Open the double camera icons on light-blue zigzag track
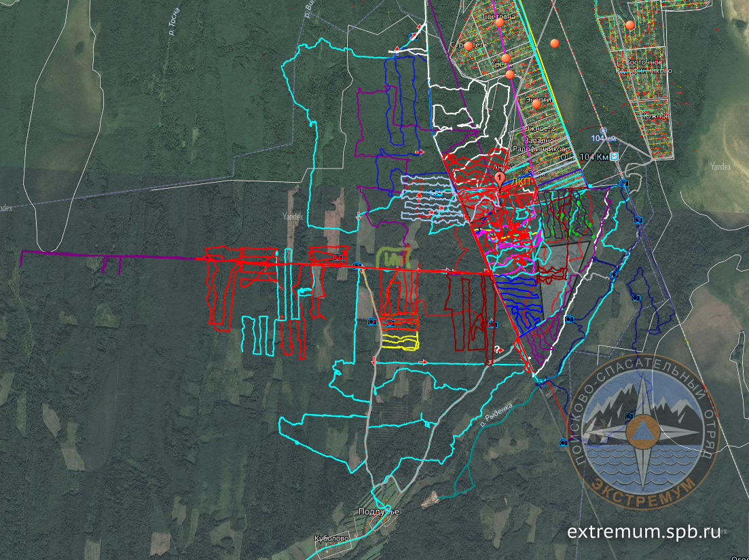The width and height of the screenshot is (749, 560). (434, 192)
